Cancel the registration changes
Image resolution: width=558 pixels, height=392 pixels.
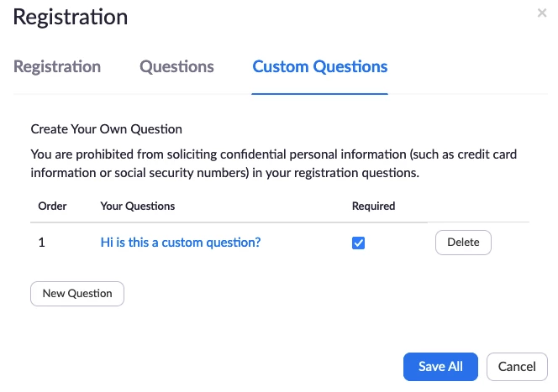pos(517,367)
